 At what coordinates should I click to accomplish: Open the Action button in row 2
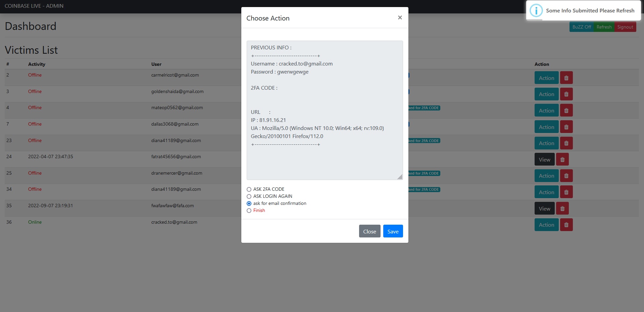(x=546, y=78)
